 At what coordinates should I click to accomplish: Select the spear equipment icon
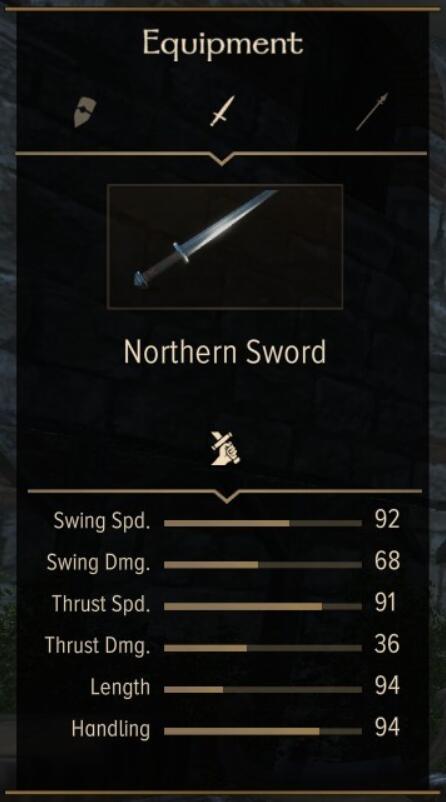[372, 112]
